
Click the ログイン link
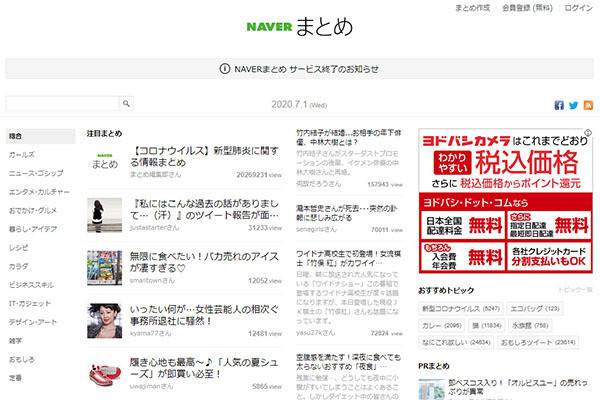click(x=579, y=8)
